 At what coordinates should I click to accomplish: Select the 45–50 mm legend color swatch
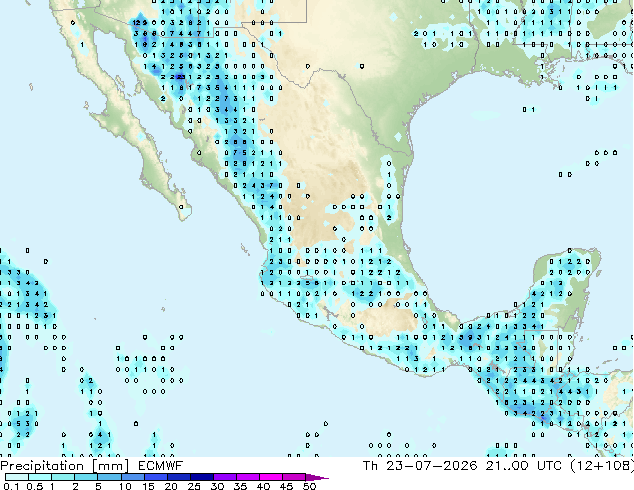click(x=294, y=477)
